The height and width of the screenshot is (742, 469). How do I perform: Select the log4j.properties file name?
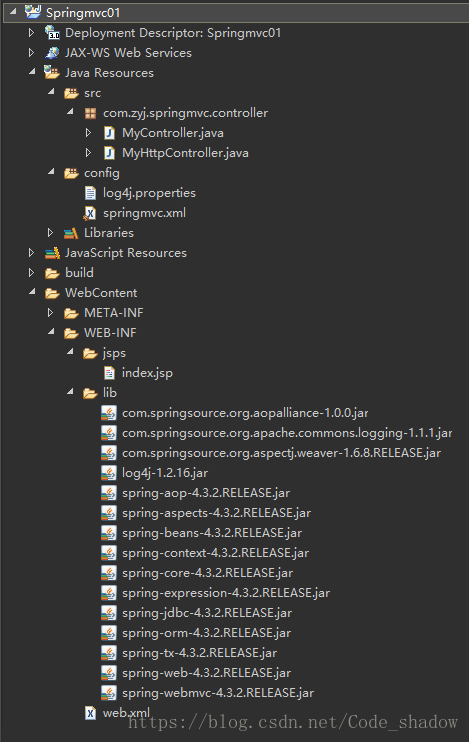coord(149,193)
